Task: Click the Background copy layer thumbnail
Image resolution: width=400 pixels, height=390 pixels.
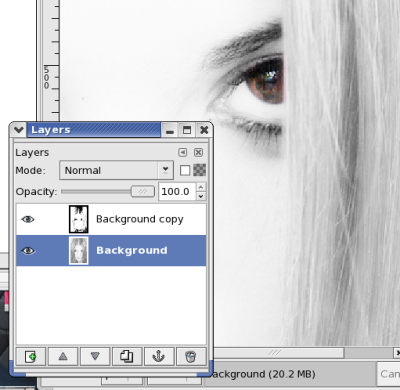Action: (79, 219)
